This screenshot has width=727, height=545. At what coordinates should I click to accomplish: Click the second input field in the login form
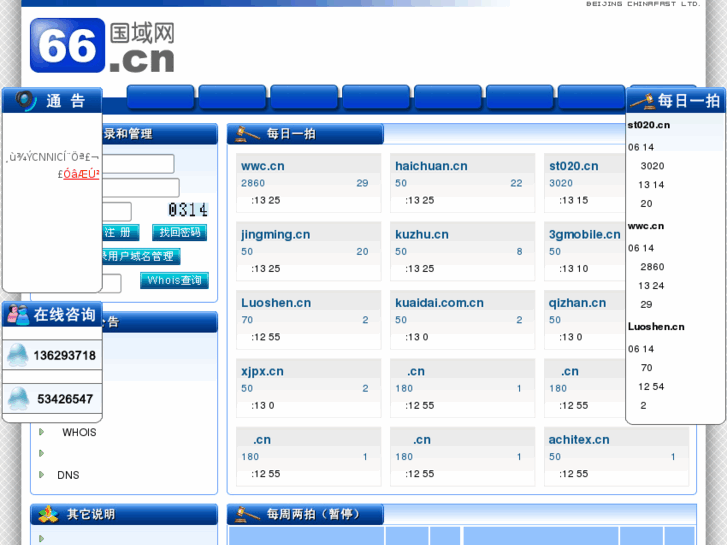click(x=140, y=188)
